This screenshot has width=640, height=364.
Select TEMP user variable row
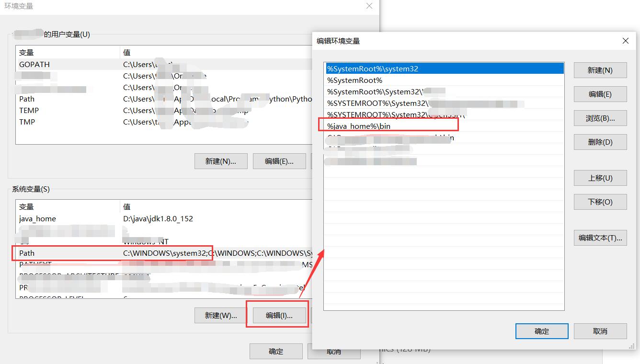point(29,111)
